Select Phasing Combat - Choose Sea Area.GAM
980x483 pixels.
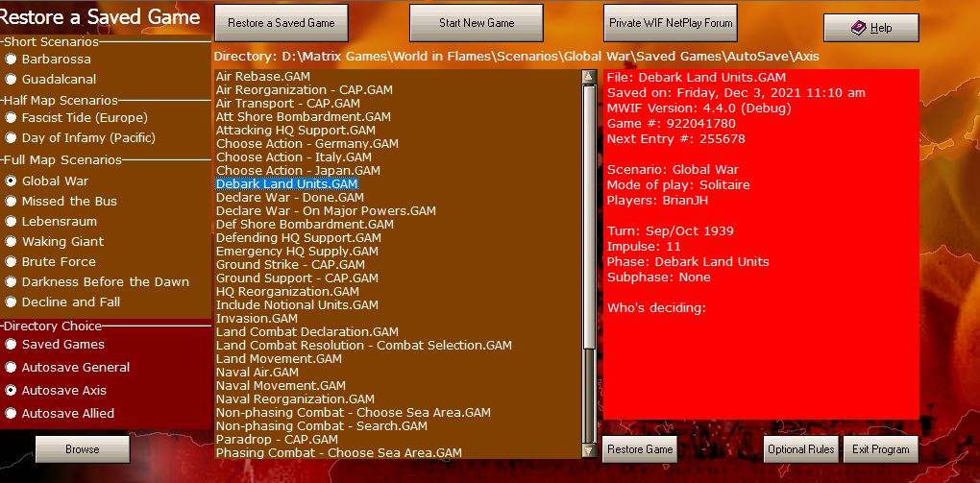click(339, 453)
